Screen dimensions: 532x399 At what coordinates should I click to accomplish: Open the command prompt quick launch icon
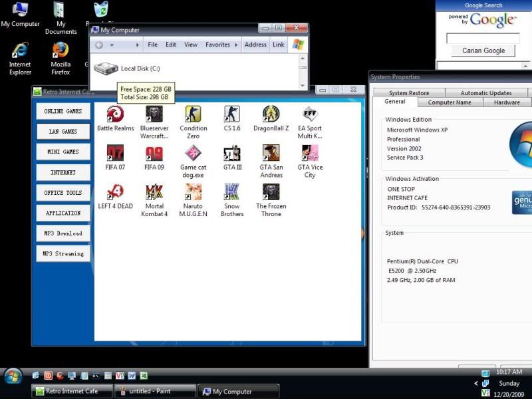tap(96, 376)
